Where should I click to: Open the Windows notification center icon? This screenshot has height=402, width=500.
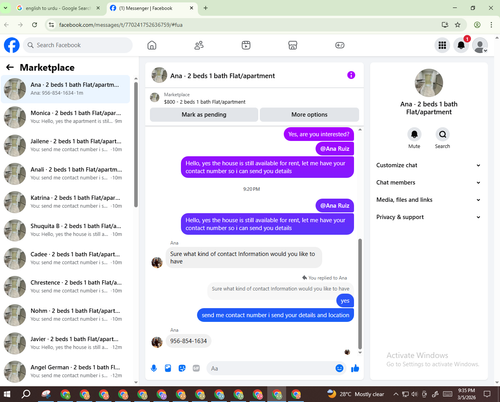[487, 394]
